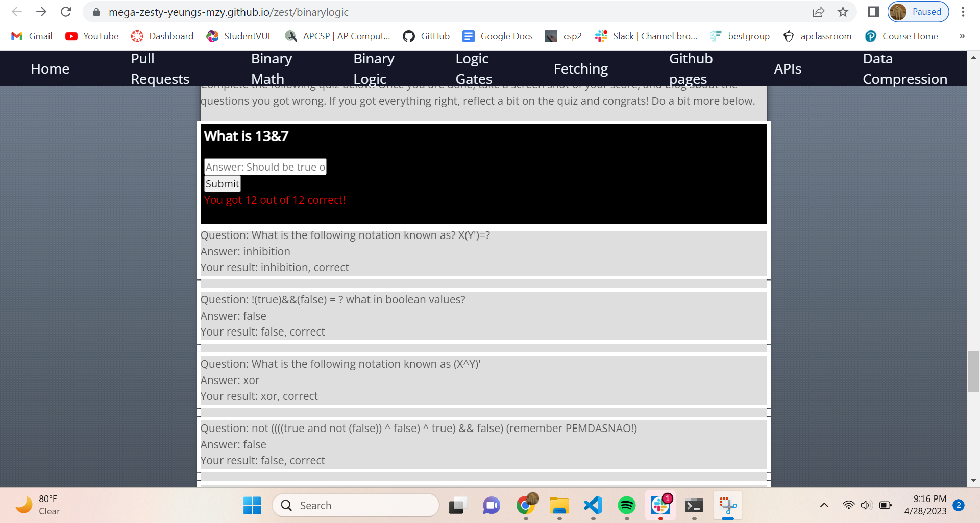Open Visual Studio Code from taskbar
980x523 pixels.
coord(593,505)
